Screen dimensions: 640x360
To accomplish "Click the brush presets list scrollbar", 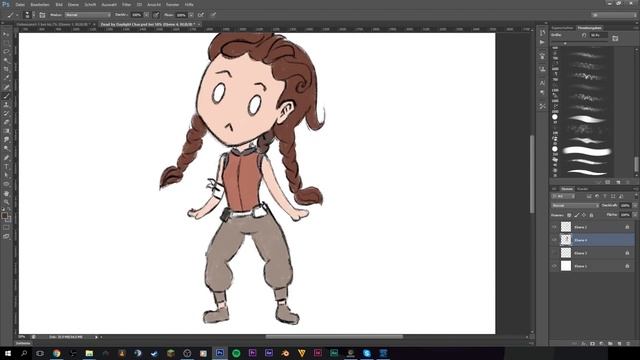I will 636,164.
